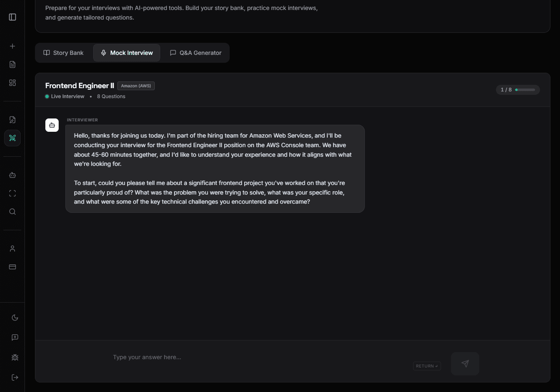Screen dimensions: 560x392
Task: Toggle dark mode with moon icon
Action: [x=15, y=318]
